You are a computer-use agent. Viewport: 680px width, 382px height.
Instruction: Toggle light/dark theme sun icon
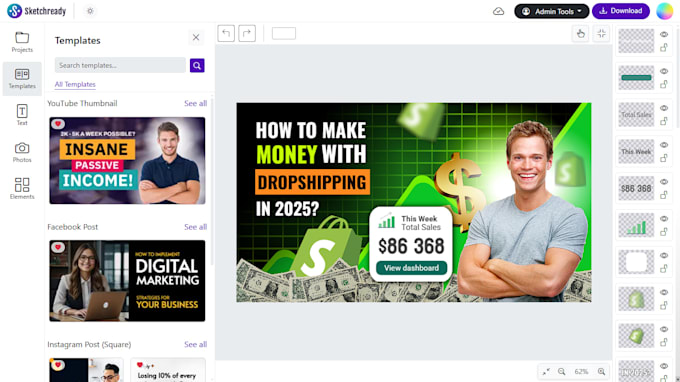tap(90, 11)
